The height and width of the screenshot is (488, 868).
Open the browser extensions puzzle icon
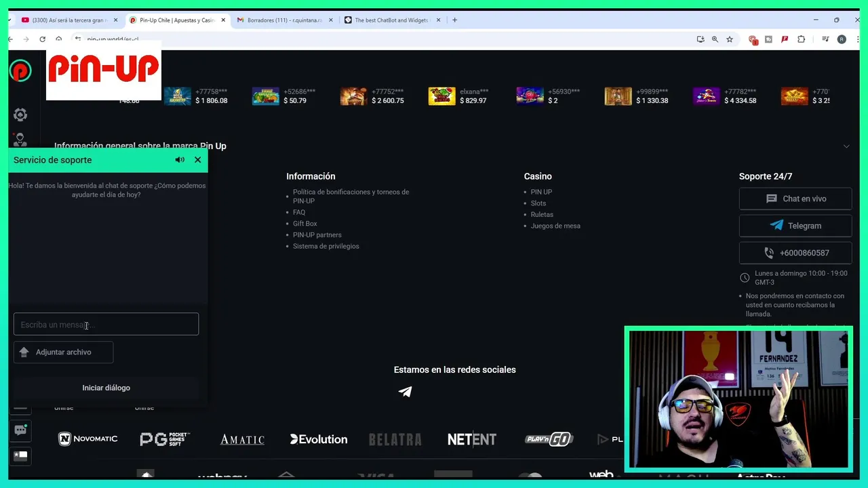(x=801, y=39)
